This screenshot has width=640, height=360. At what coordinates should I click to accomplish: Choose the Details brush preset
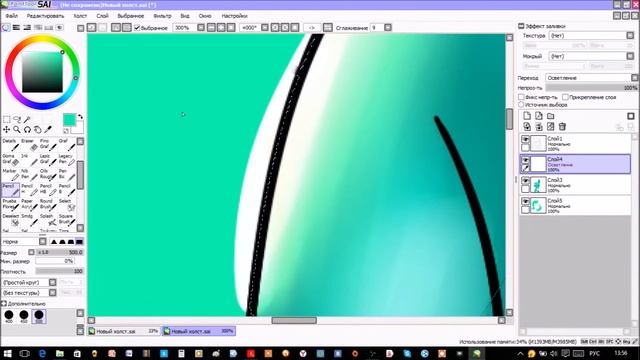(x=11, y=144)
